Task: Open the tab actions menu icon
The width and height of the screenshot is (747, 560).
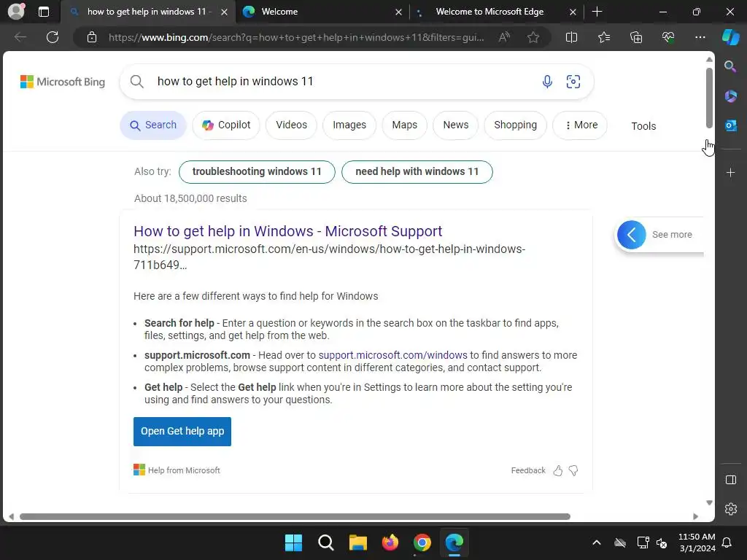Action: tap(44, 12)
